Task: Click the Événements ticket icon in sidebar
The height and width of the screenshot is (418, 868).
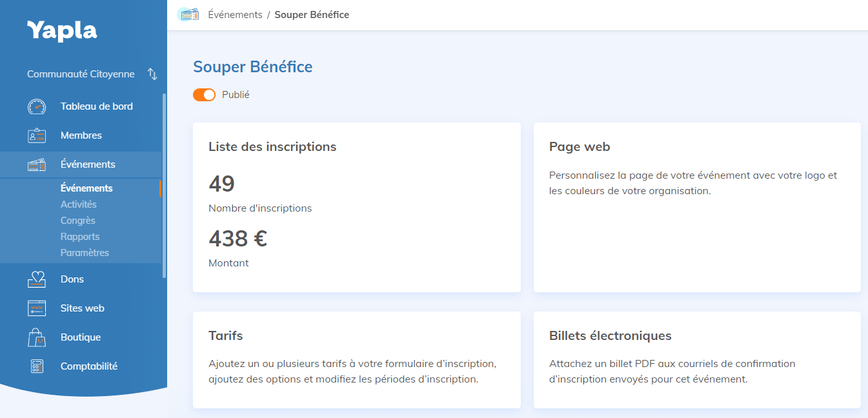Action: [37, 164]
